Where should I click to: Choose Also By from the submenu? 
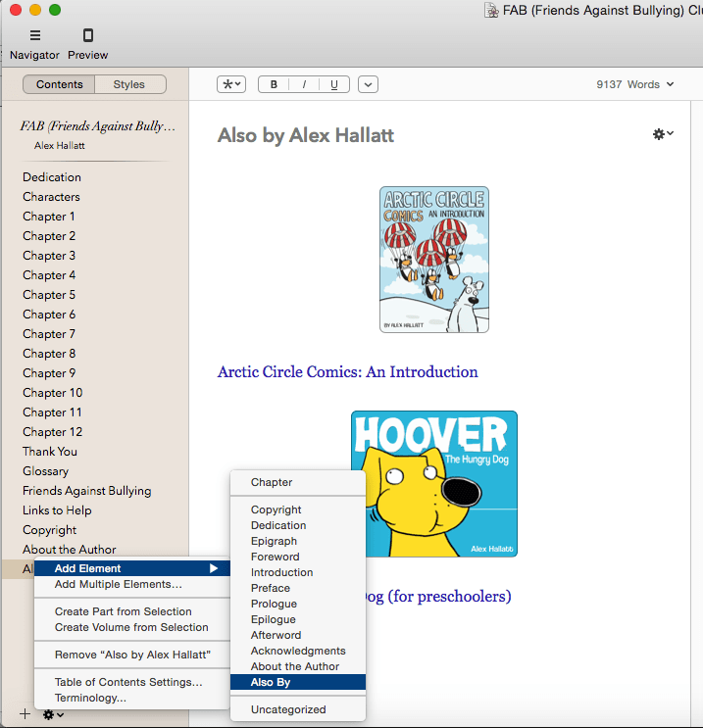click(271, 682)
